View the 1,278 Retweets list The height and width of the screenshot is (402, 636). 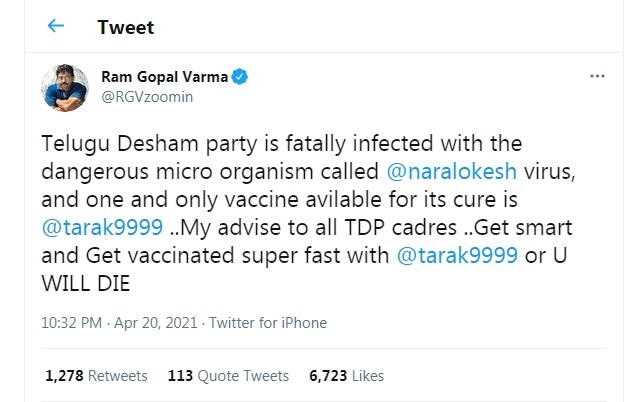point(96,376)
